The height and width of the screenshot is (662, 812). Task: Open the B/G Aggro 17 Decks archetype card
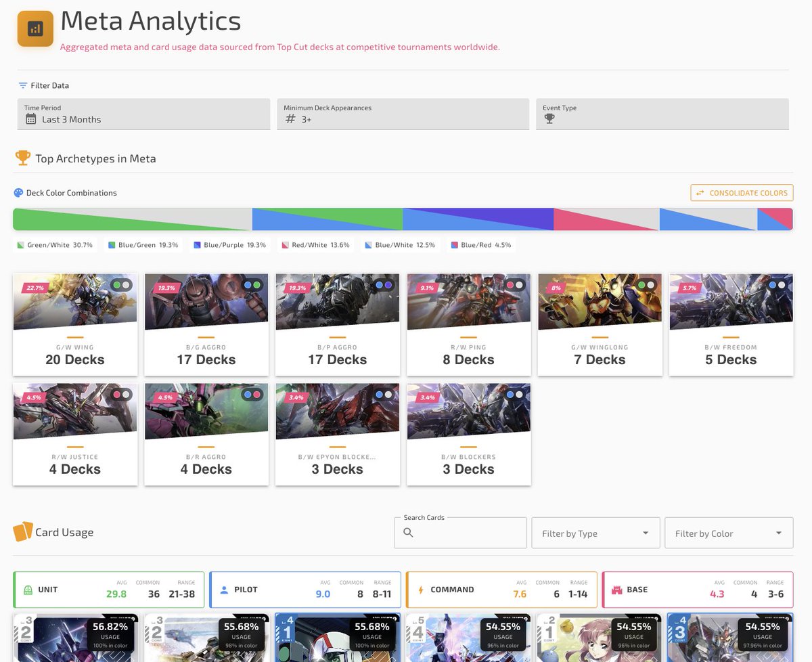[x=206, y=324]
